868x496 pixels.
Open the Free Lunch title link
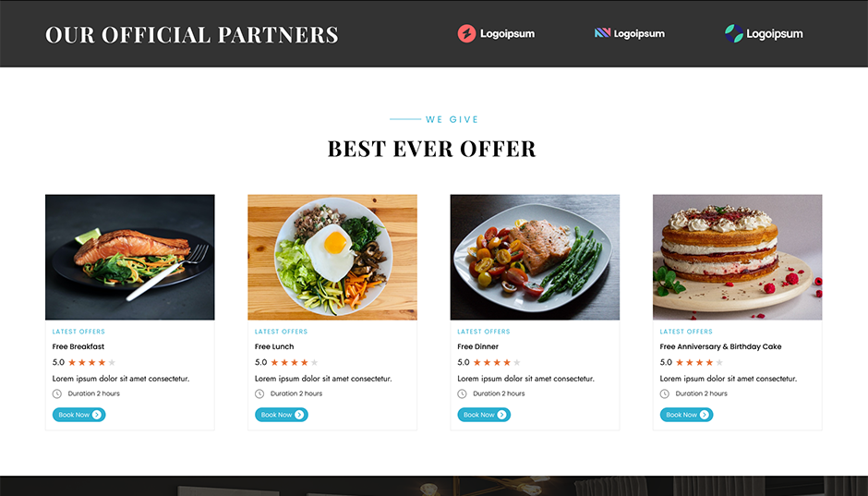pos(274,346)
